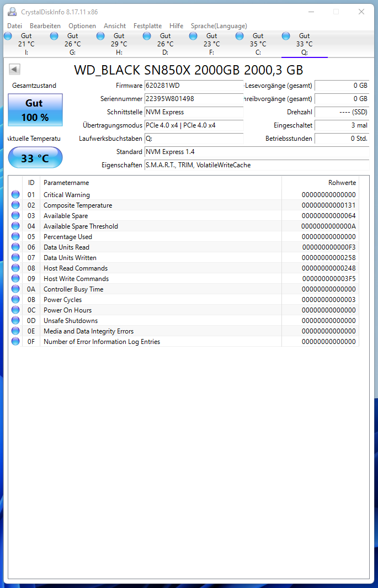Select drive G: status orb

coord(54,36)
